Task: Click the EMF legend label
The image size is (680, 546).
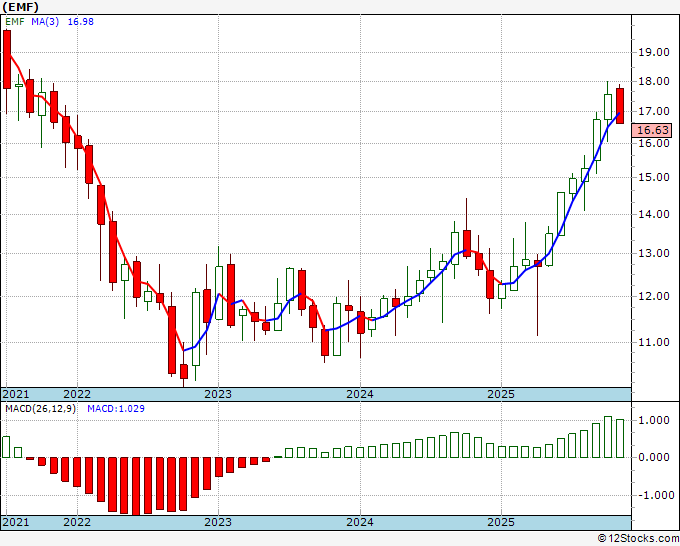Action: pyautogui.click(x=15, y=22)
